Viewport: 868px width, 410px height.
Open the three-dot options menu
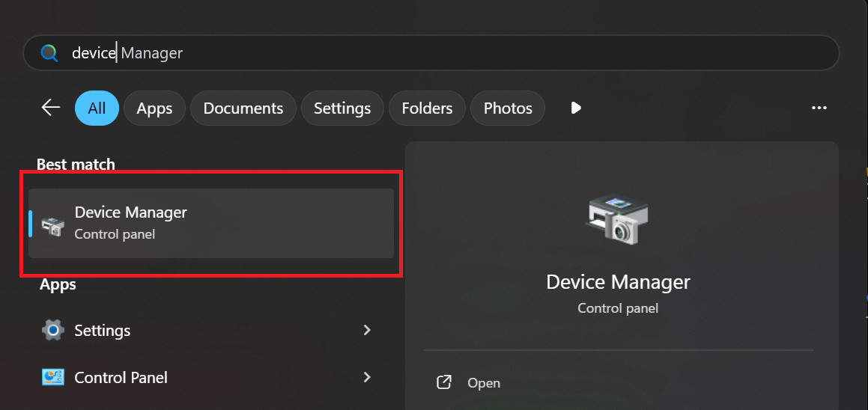(x=819, y=108)
